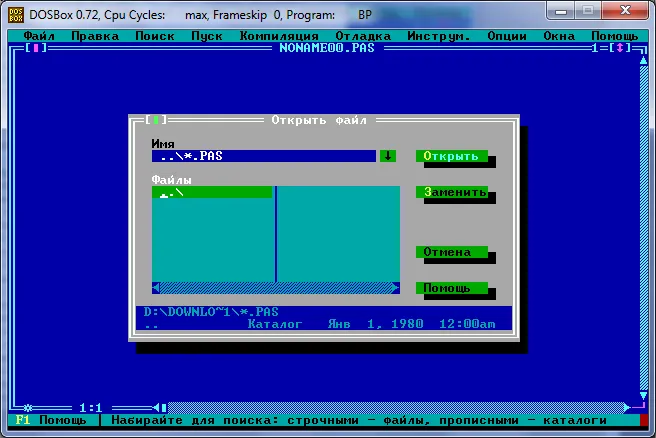Open the Опции menu
This screenshot has width=656, height=438.
pyautogui.click(x=507, y=36)
